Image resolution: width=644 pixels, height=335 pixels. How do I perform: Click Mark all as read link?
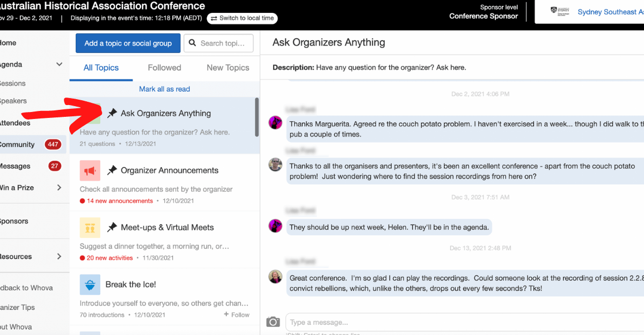click(164, 89)
